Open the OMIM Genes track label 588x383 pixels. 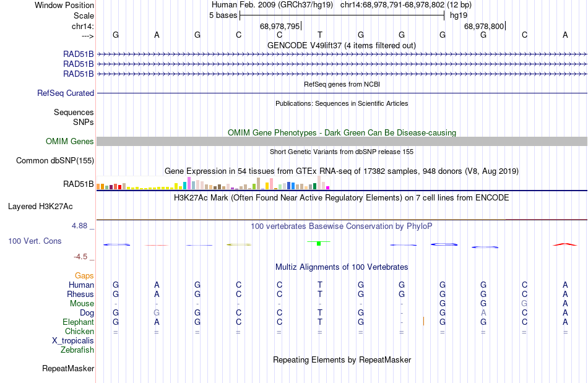(69, 141)
